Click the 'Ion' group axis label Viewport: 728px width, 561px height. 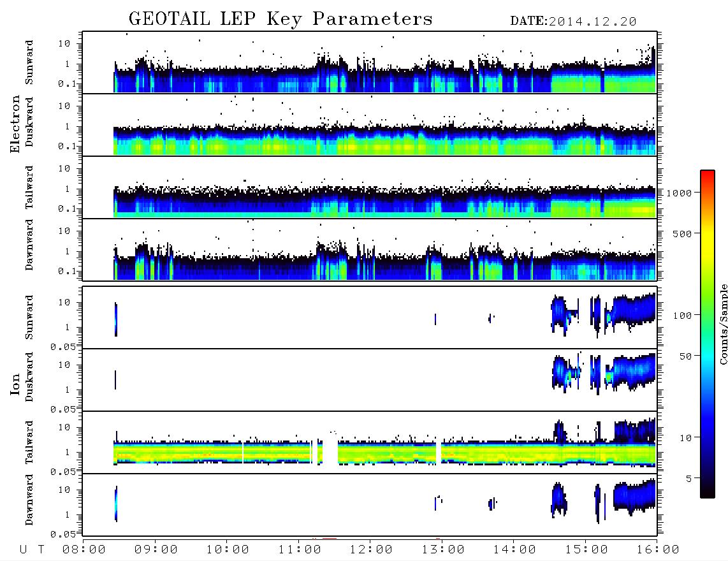[15, 384]
